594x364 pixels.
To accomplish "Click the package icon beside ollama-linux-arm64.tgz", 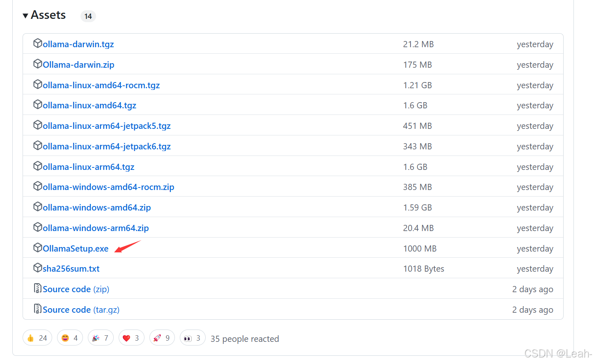I will point(38,166).
